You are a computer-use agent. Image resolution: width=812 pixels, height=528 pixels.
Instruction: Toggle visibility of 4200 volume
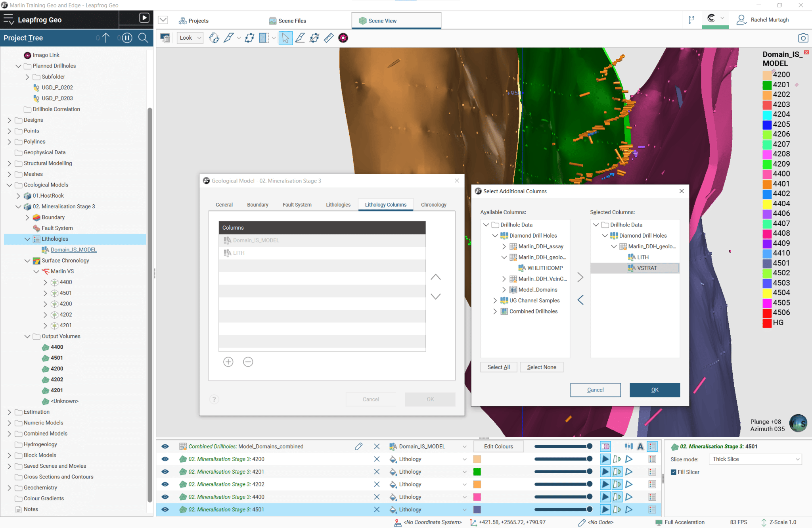tap(165, 459)
